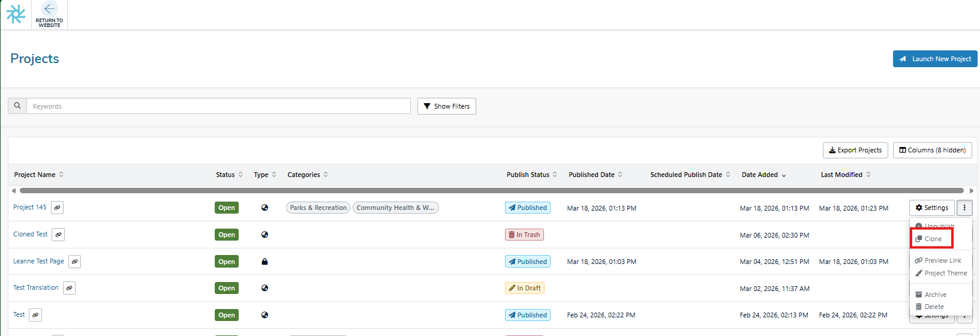Open the Leanne Test Page project link
The image size is (980, 336).
pos(38,262)
